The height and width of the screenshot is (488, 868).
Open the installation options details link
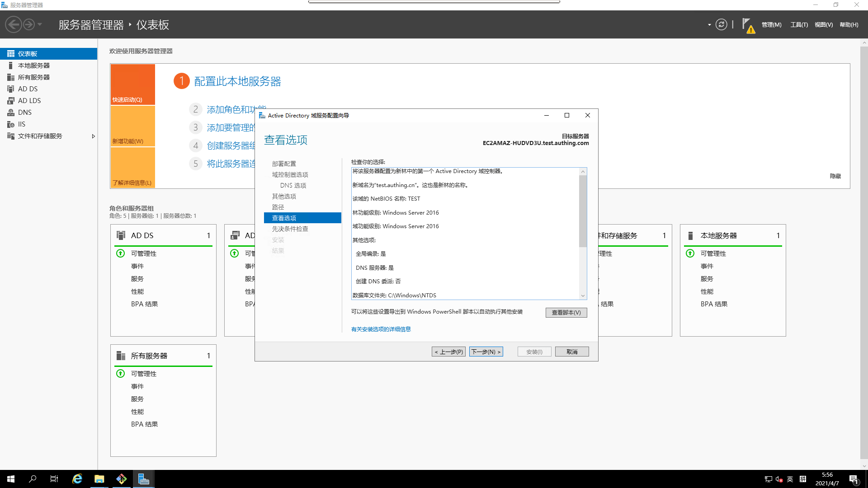(381, 329)
